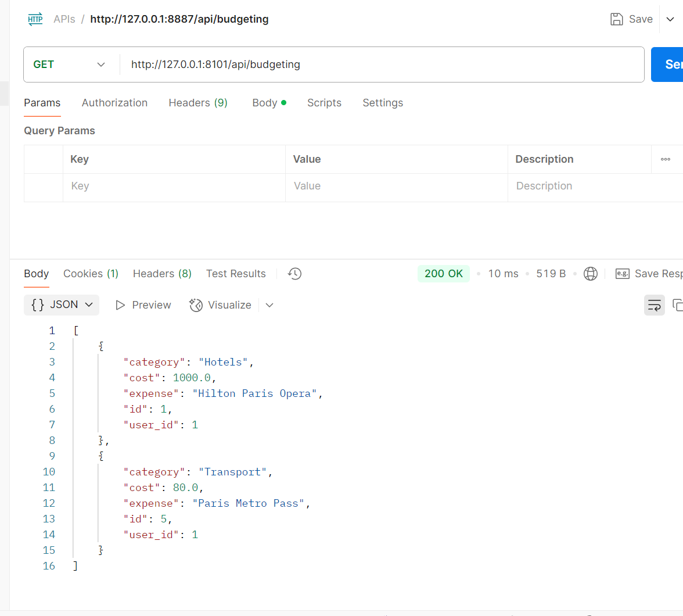This screenshot has height=616, width=683.
Task: Open the save options dropdown arrow
Action: tap(670, 19)
